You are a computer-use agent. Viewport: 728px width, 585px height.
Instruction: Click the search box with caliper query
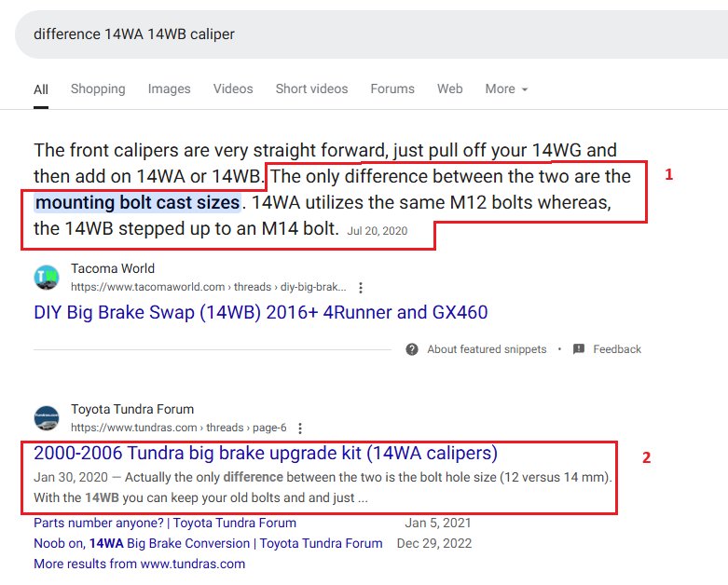tap(371, 34)
